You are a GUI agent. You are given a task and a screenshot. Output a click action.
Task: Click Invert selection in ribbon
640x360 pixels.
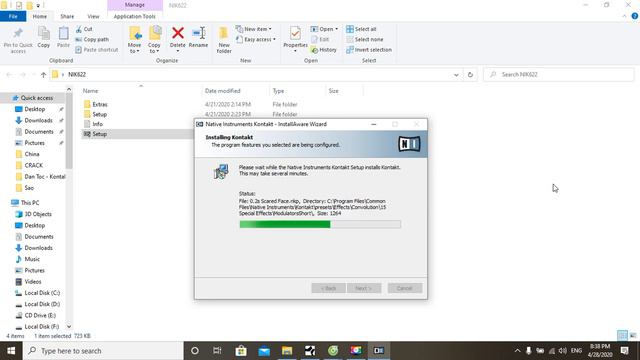click(369, 50)
